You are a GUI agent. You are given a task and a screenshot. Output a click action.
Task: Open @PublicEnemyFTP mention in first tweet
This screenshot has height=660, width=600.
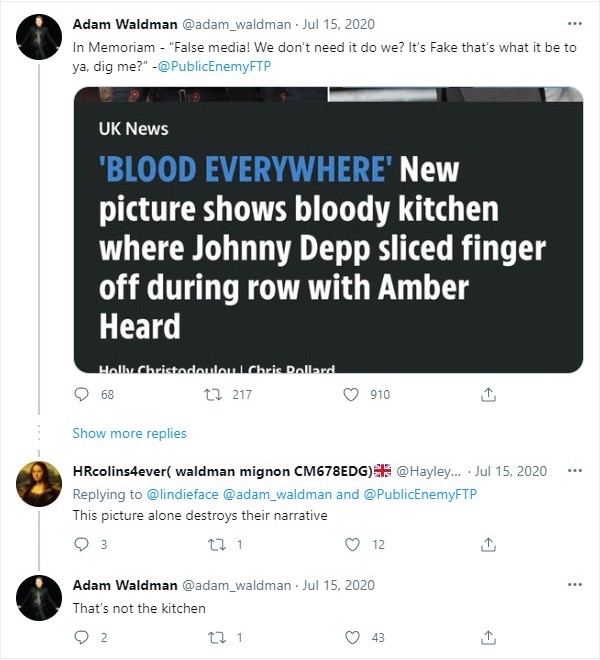(x=214, y=67)
